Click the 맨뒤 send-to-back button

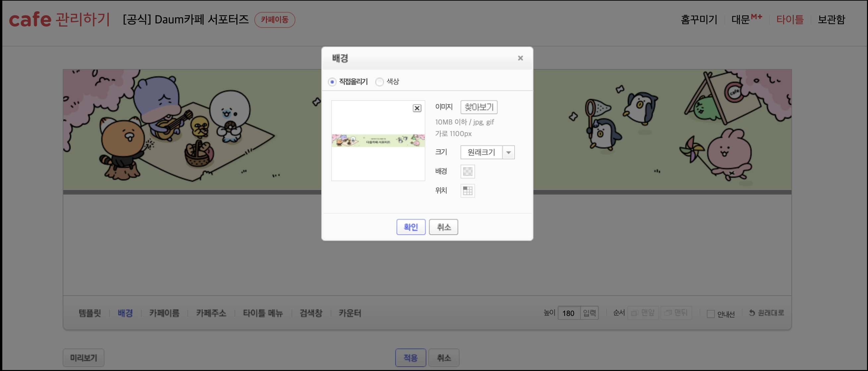tap(676, 313)
